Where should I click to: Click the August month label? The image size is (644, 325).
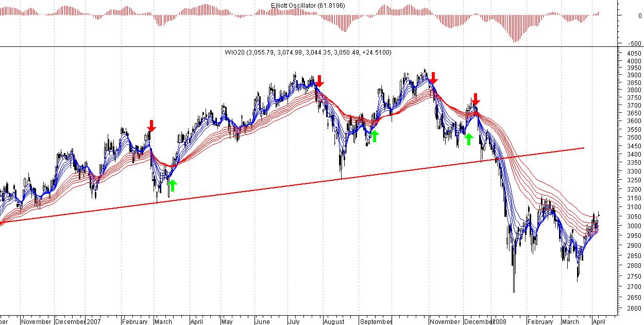[334, 322]
